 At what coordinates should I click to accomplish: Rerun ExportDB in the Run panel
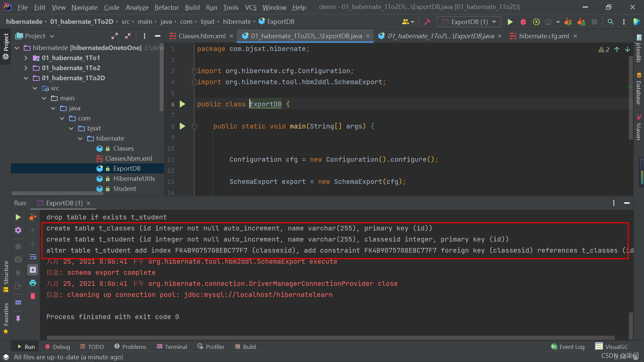click(x=18, y=217)
